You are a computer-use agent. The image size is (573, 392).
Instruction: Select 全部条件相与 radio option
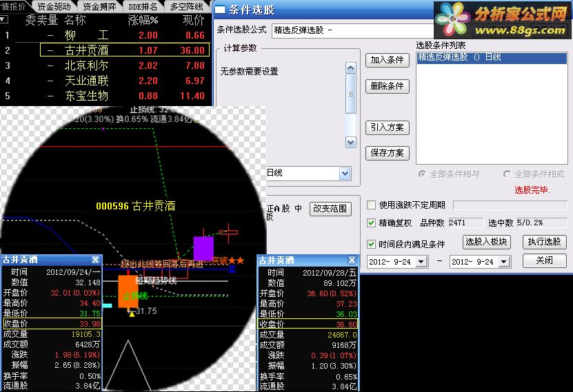[423, 174]
